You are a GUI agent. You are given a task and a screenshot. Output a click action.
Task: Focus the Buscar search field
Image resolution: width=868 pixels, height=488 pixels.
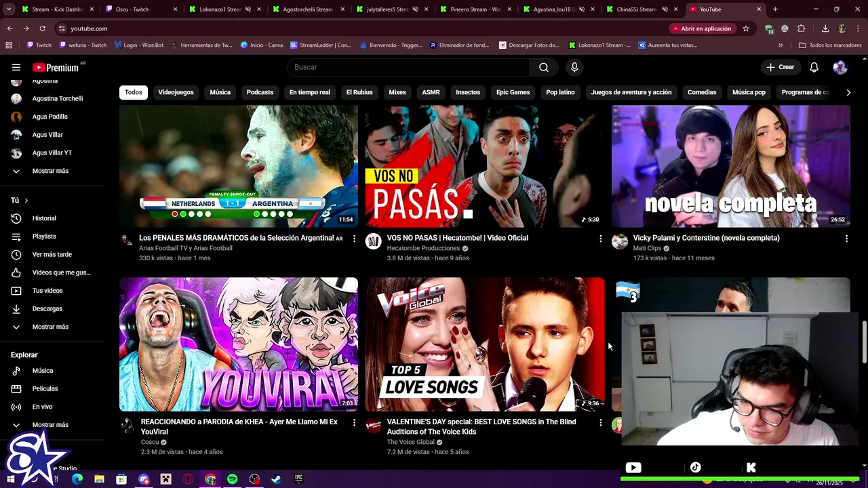(408, 67)
